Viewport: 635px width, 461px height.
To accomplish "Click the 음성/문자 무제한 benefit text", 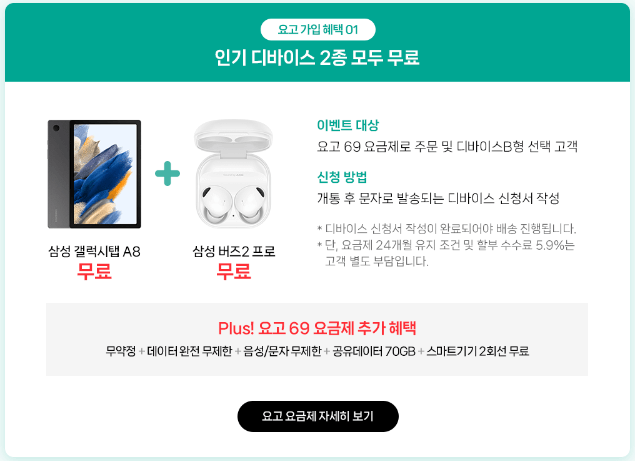I will [282, 351].
